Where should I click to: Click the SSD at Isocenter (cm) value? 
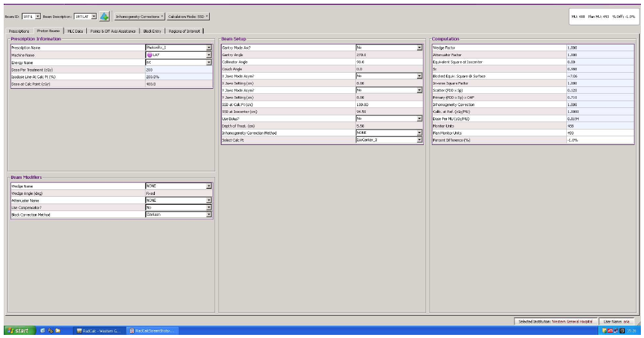click(389, 112)
